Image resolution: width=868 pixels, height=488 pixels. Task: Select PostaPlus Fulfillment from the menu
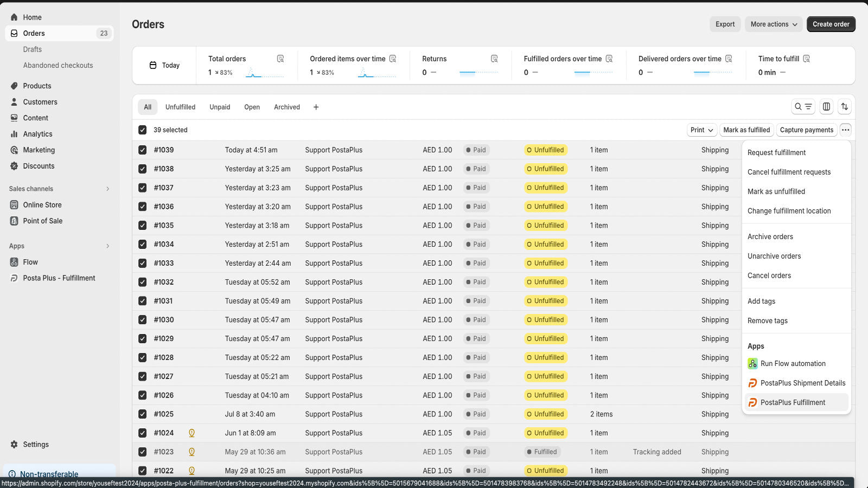click(x=793, y=402)
